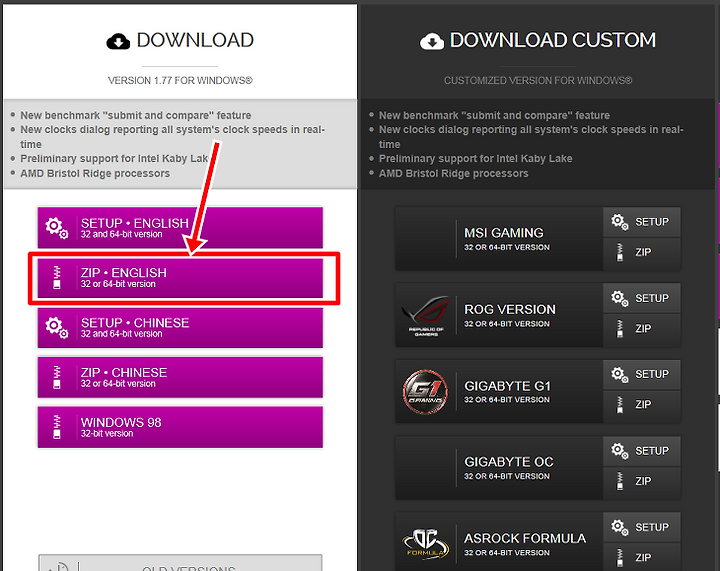Click cloud icon beside DOWNLOAD CUSTOM heading
Image resolution: width=720 pixels, height=571 pixels.
pyautogui.click(x=432, y=41)
